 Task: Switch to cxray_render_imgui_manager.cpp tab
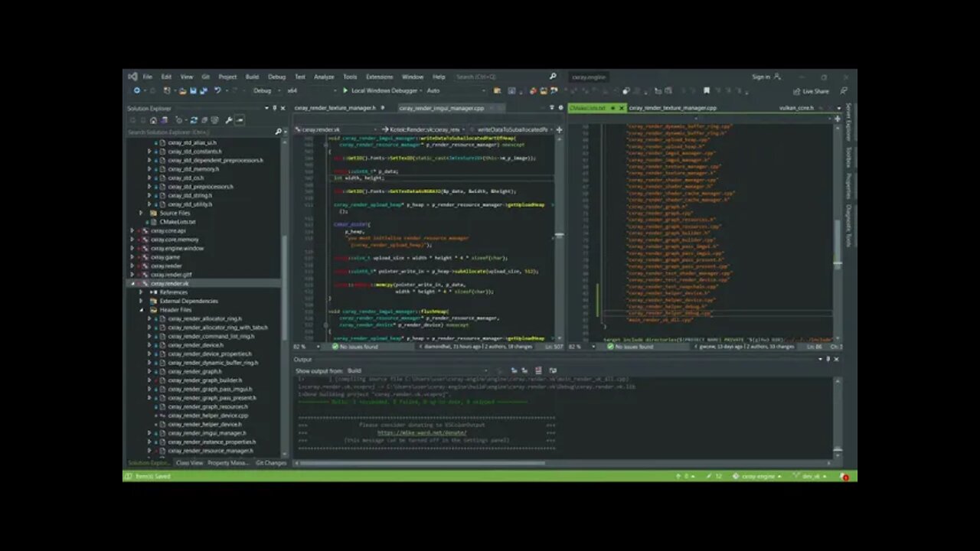(443, 108)
